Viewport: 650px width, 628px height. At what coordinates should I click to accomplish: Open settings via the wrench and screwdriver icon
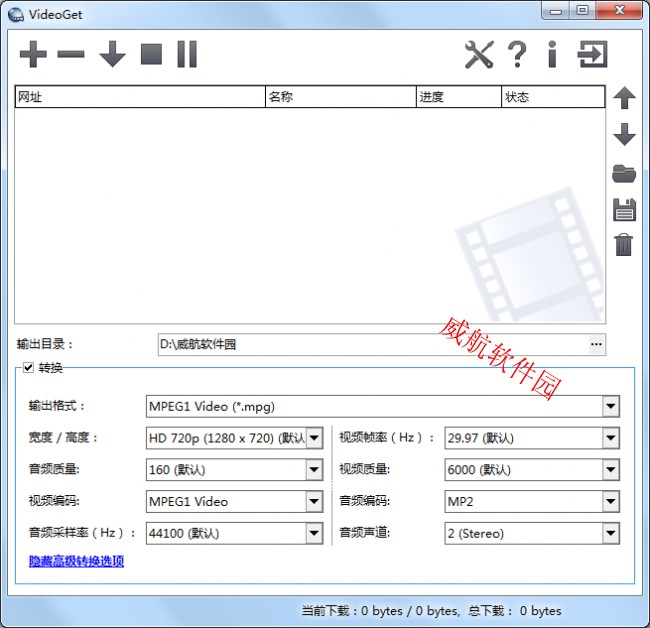pyautogui.click(x=479, y=54)
